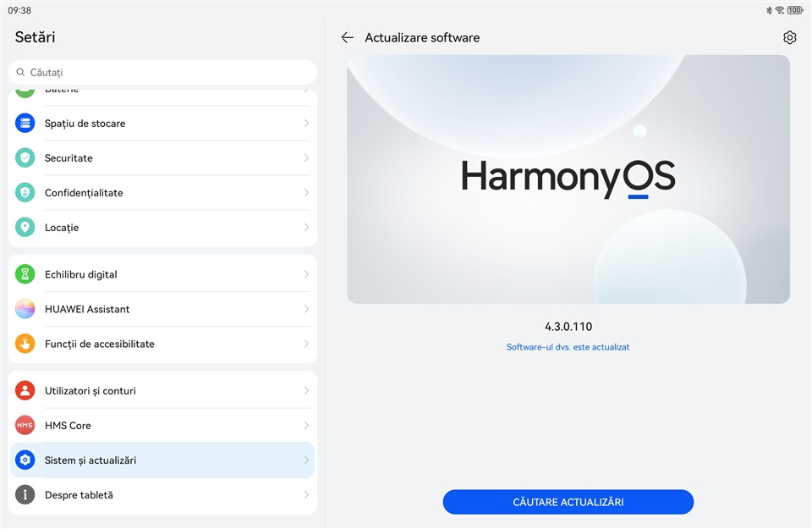812x529 pixels.
Task: Click the Echilibru digital hourglass icon
Action: tap(25, 274)
